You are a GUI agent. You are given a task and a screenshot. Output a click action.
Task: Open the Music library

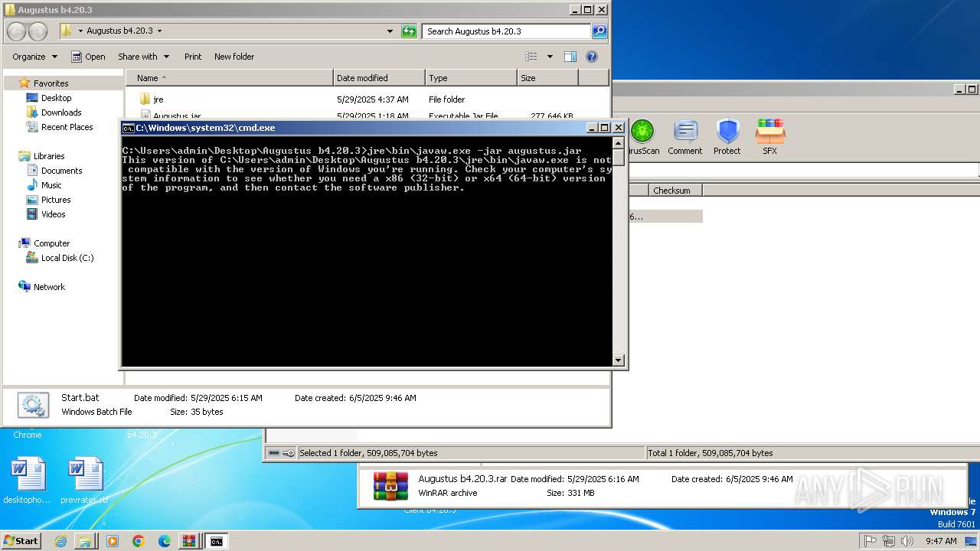[x=51, y=185]
